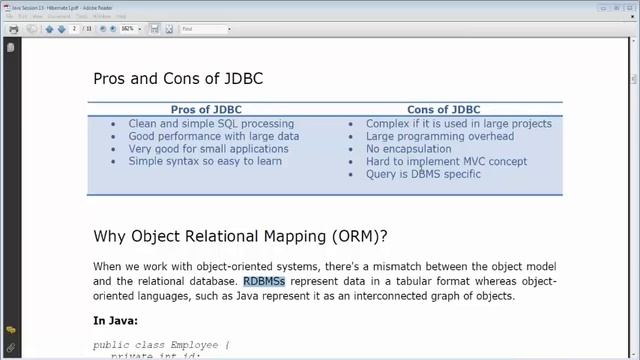The height and width of the screenshot is (360, 640).
Task: Click 'Simple syntax so easy to learn'
Action: (x=205, y=161)
